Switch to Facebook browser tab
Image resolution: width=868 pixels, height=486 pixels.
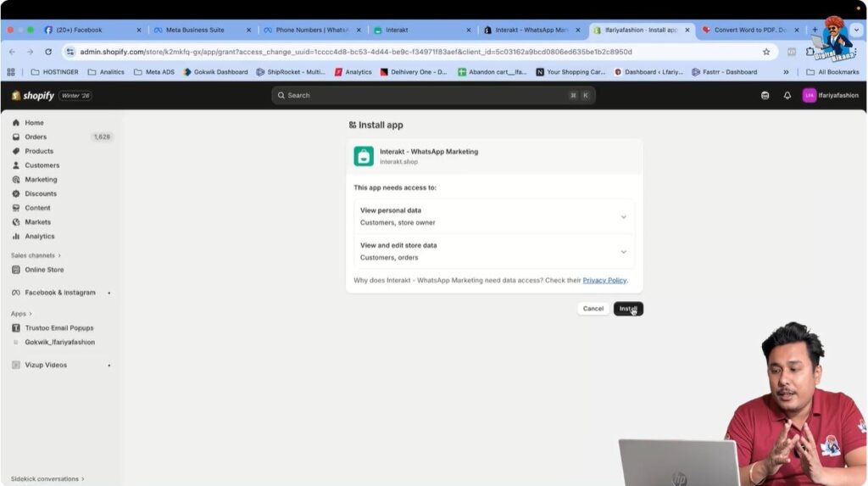coord(79,30)
